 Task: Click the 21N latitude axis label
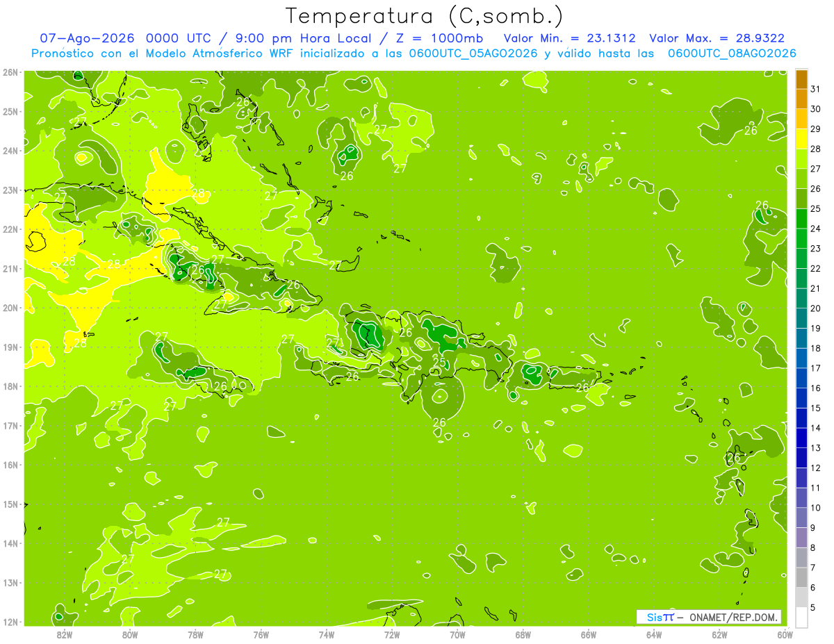(x=10, y=268)
